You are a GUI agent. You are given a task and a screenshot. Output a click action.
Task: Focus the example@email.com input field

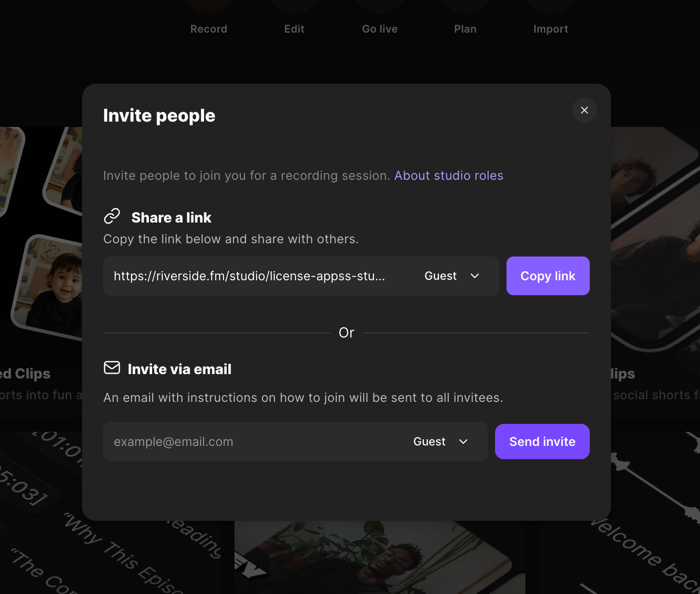(x=251, y=442)
